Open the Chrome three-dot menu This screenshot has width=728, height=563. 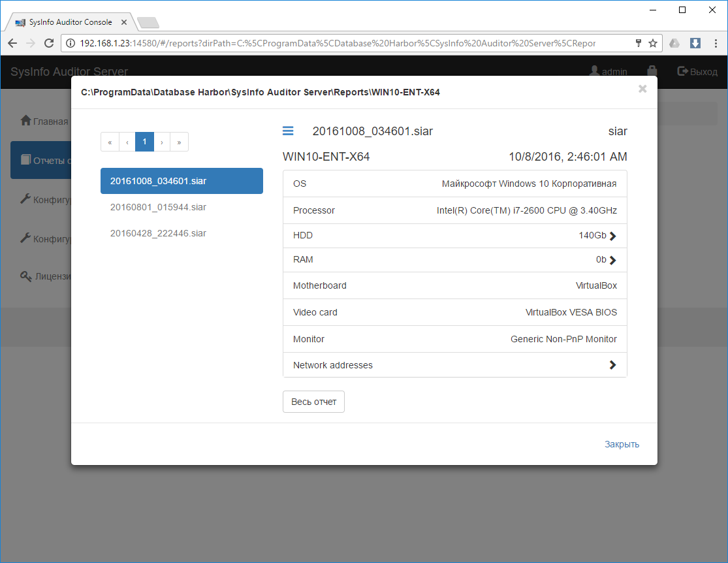coord(716,43)
